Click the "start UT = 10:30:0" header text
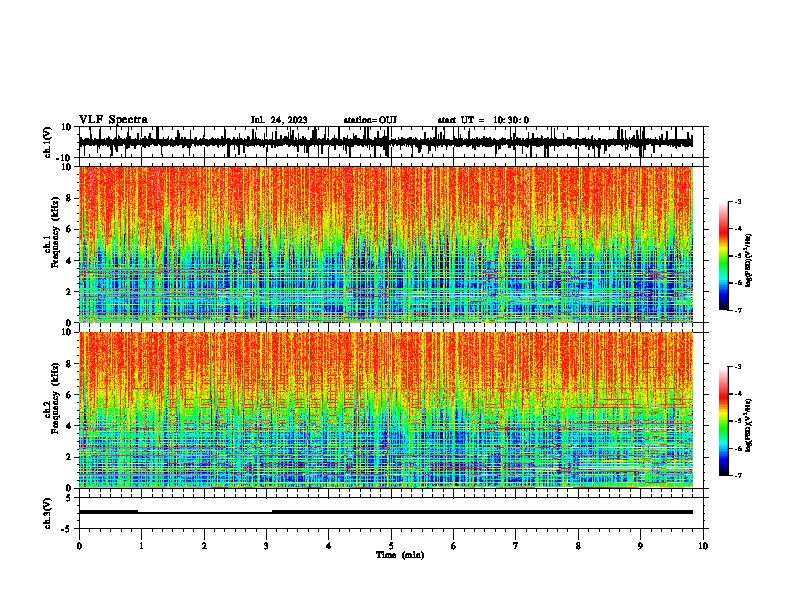 [x=483, y=120]
